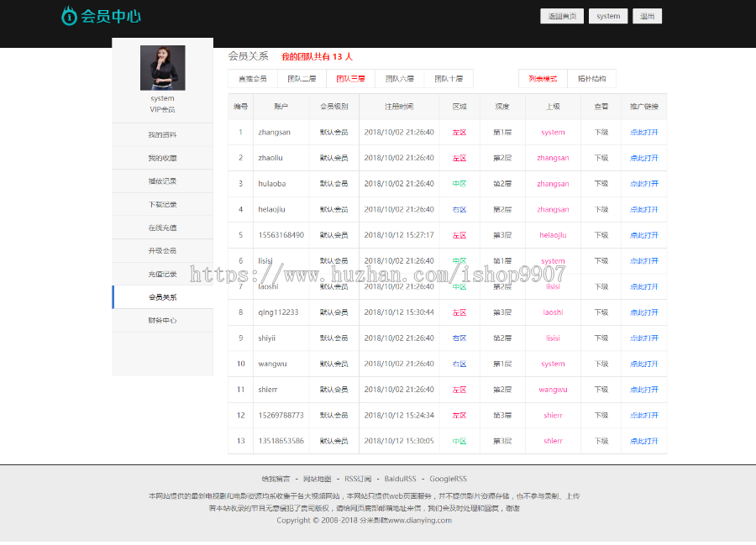Image resolution: width=756 pixels, height=545 pixels.
Task: Select 财务中心 in the sidebar
Action: click(x=162, y=321)
